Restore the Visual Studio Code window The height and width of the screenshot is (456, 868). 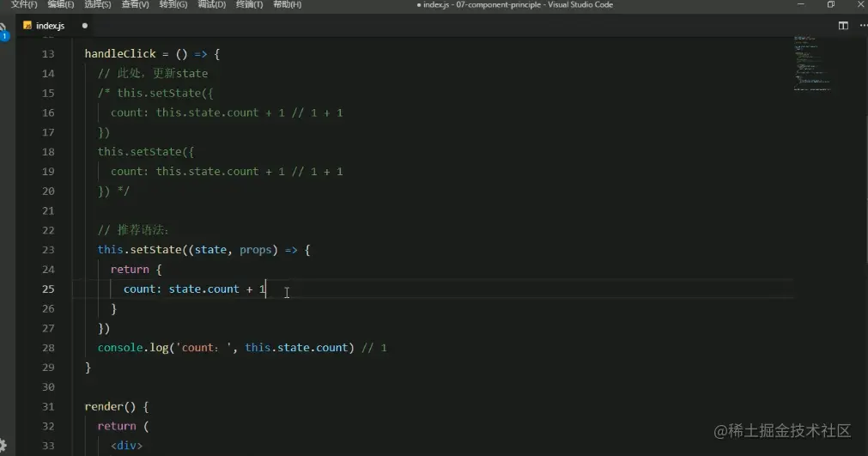pyautogui.click(x=831, y=4)
